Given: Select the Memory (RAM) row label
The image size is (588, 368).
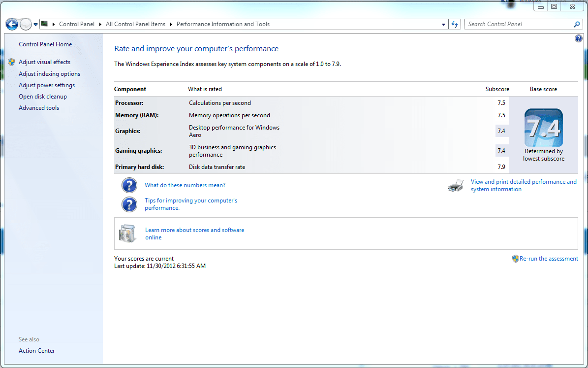Looking at the screenshot, I should [137, 115].
